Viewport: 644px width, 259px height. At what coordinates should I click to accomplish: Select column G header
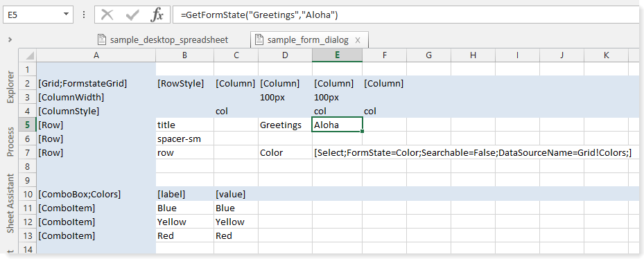point(429,55)
